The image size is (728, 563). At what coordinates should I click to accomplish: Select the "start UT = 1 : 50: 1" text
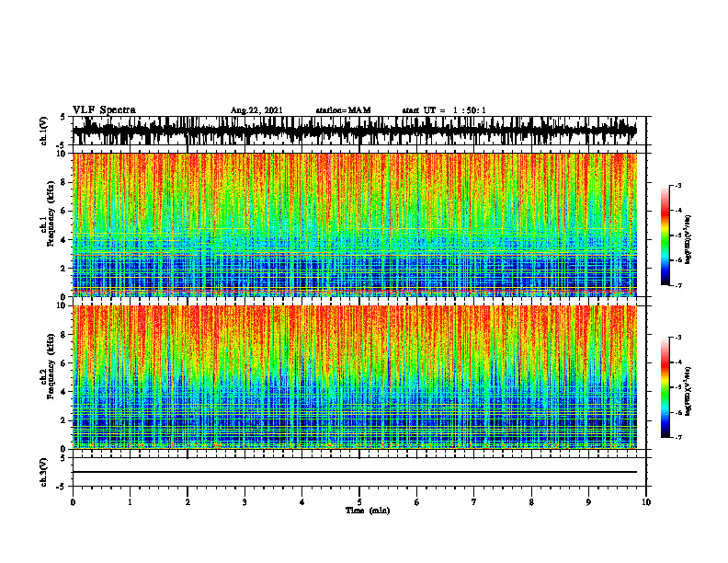point(444,110)
